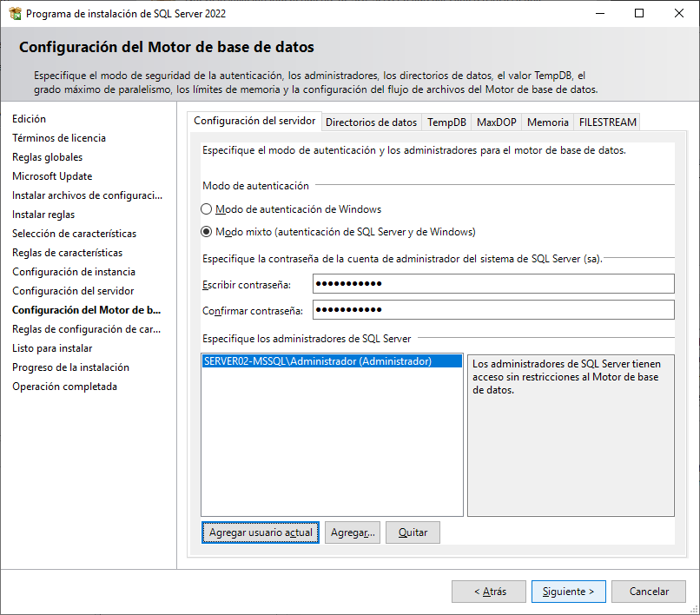Click Reglas globales step in sidebar

coord(47,157)
